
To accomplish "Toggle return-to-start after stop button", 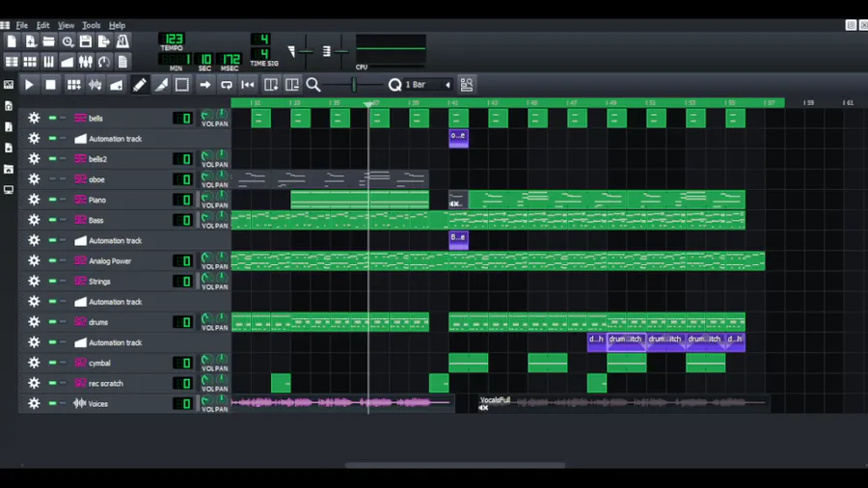I will pyautogui.click(x=248, y=85).
